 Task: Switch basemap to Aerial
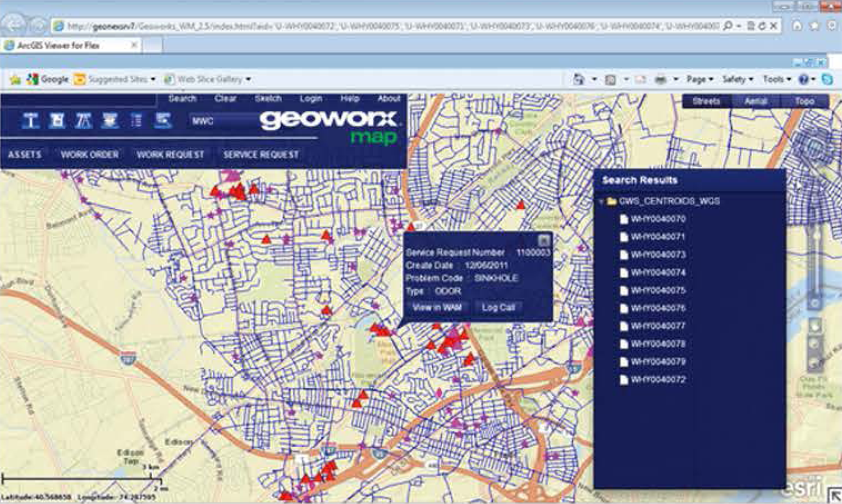point(756,101)
